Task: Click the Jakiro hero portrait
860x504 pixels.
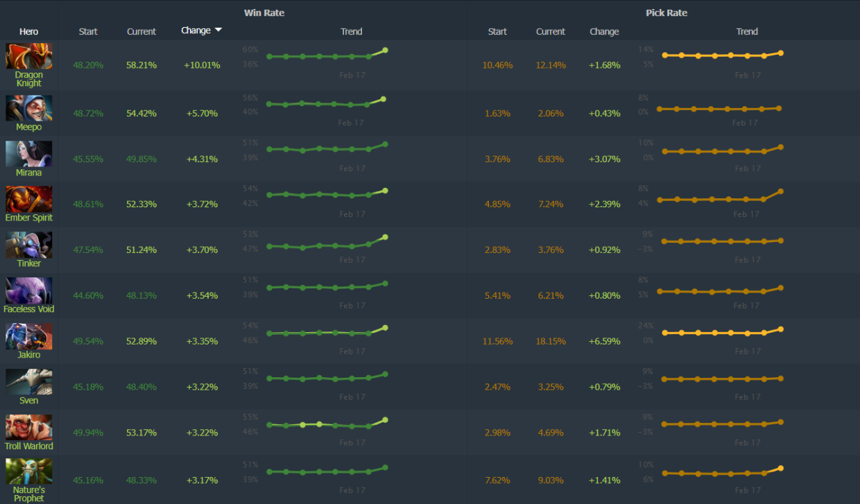Action: point(28,337)
